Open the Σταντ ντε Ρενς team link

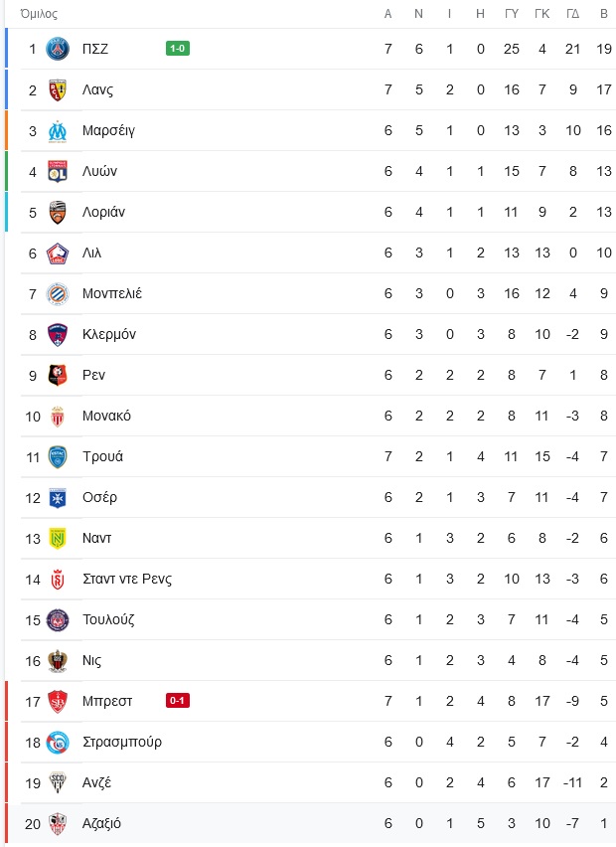[x=127, y=579]
